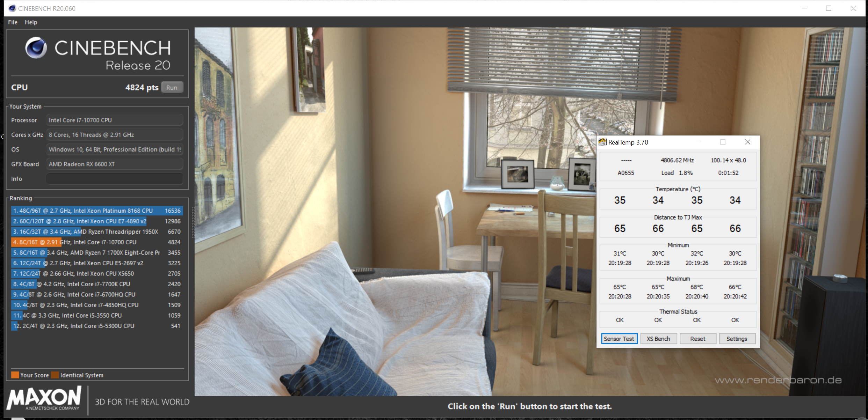Click the 100.14 x 48.0 multiplier value
Viewport: 868px width, 420px height.
click(728, 160)
